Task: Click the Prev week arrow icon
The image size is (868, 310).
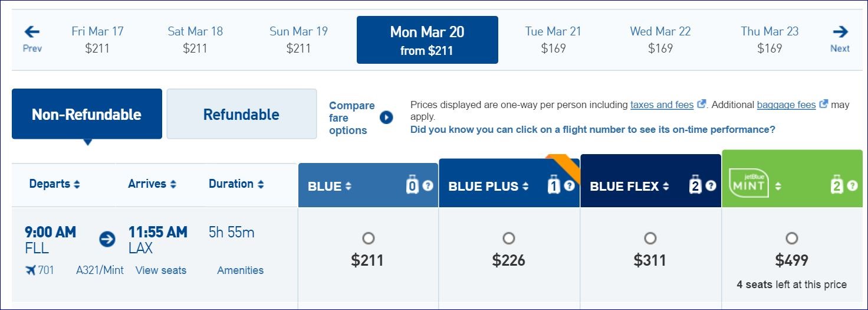Action: (x=32, y=32)
